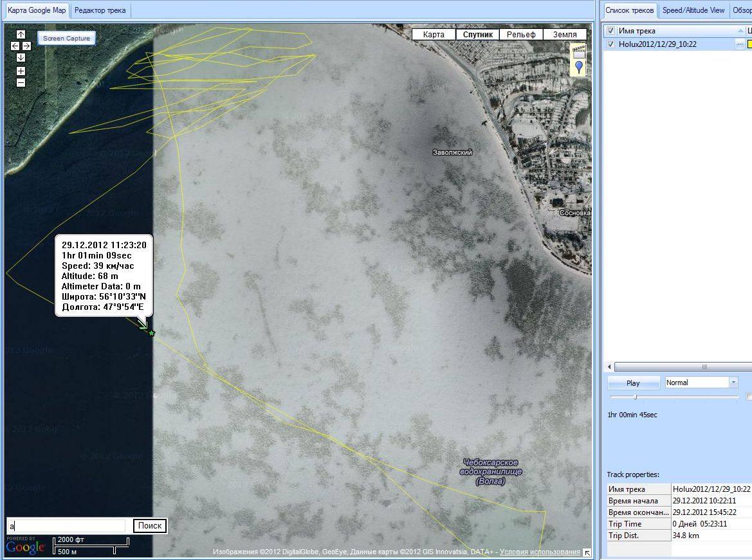Pan the map down with arrow
Image resolution: width=752 pixels, height=560 pixels.
click(x=21, y=58)
